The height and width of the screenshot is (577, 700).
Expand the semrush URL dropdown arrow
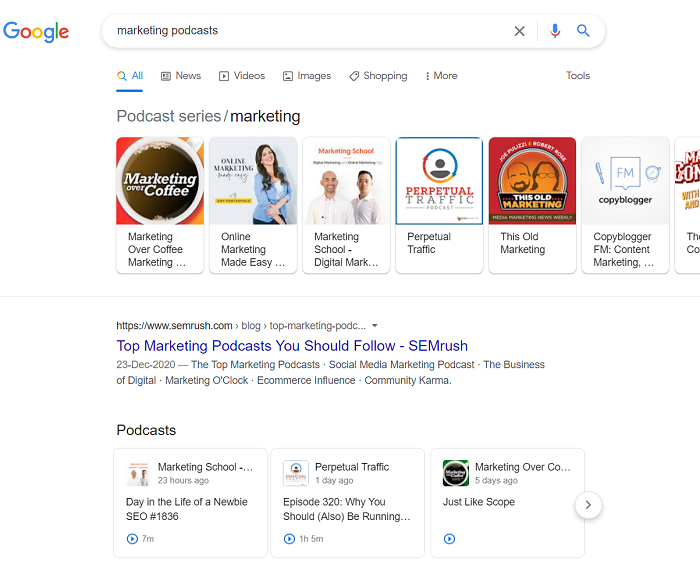pyautogui.click(x=375, y=326)
